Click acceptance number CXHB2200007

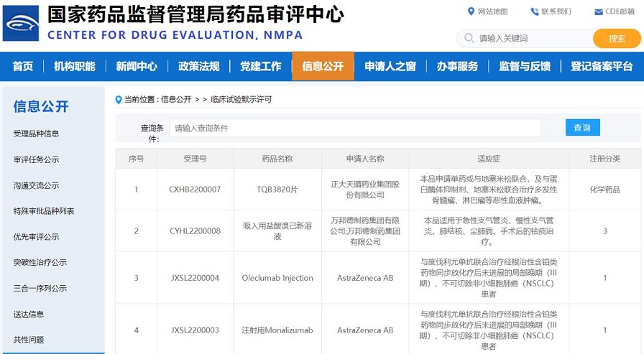(x=195, y=190)
